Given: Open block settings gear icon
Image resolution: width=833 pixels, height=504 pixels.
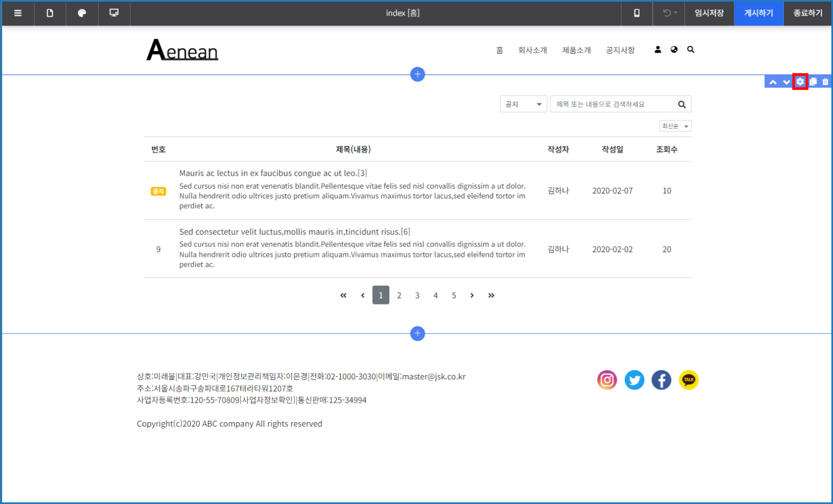Looking at the screenshot, I should click(x=800, y=82).
